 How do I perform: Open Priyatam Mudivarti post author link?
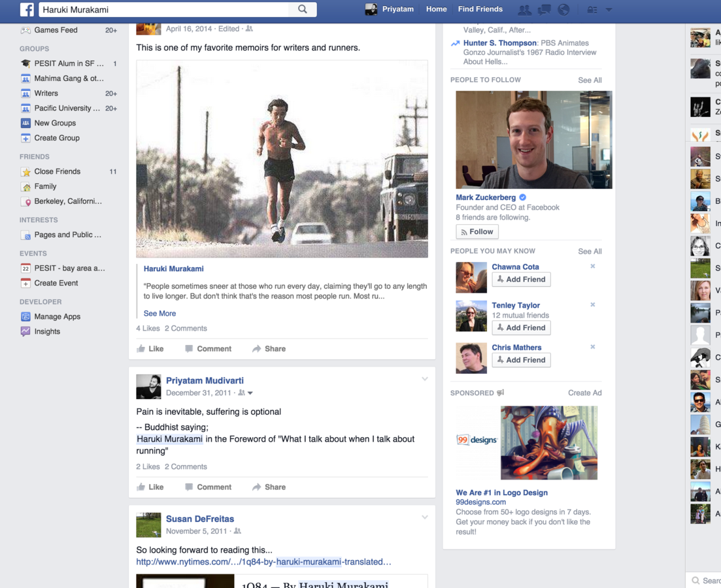tap(205, 381)
